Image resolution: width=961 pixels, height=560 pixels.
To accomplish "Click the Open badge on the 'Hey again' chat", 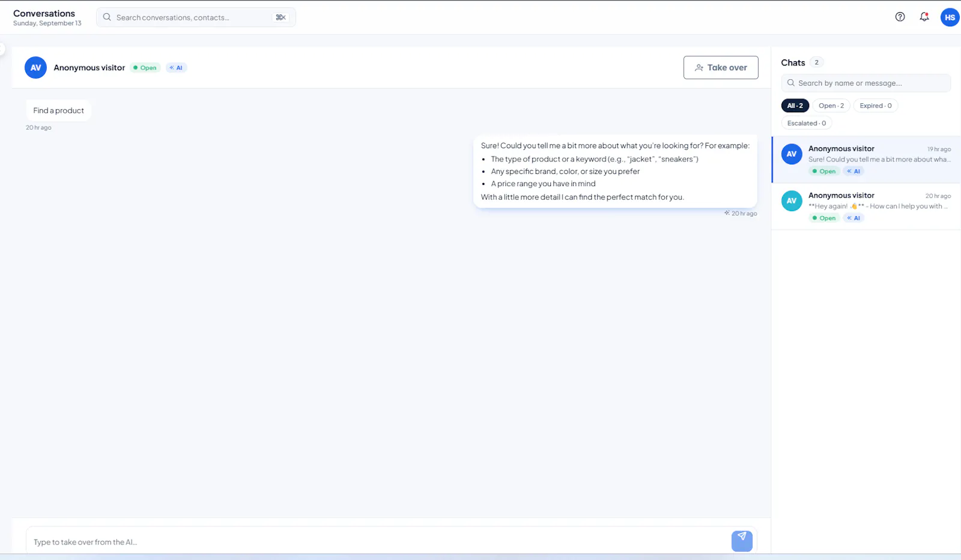I will (x=824, y=218).
